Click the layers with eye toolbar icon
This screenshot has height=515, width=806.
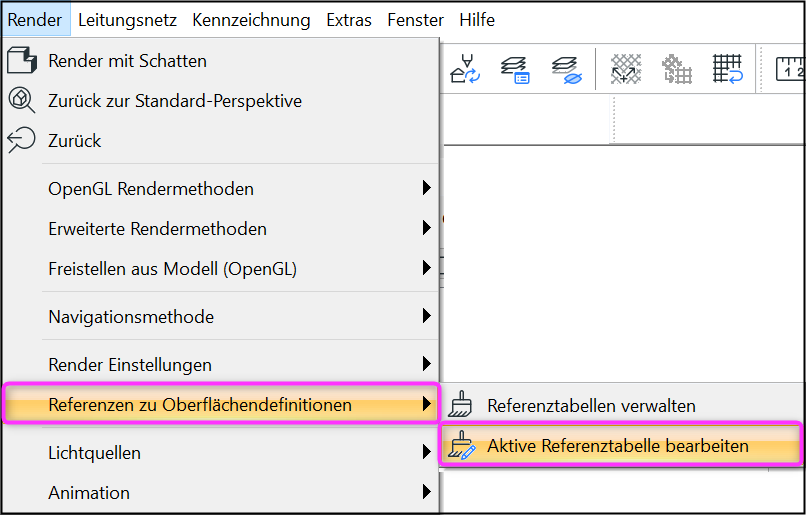click(566, 70)
